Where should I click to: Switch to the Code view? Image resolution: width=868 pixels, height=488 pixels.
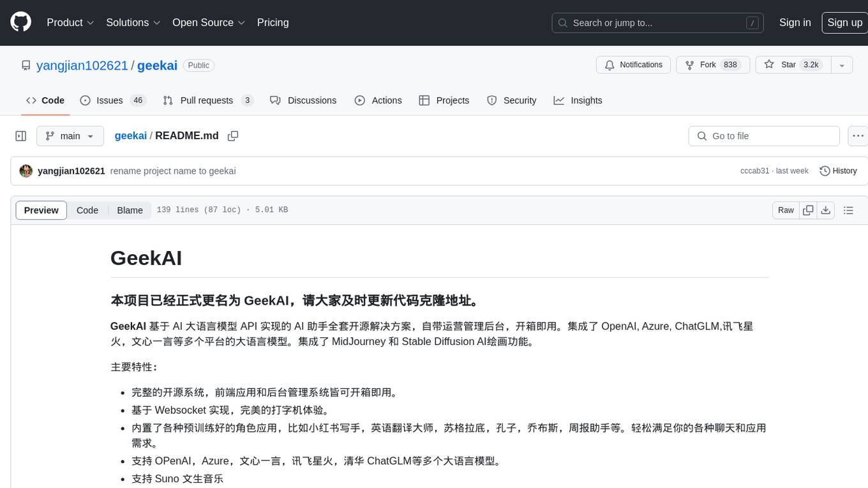(87, 210)
